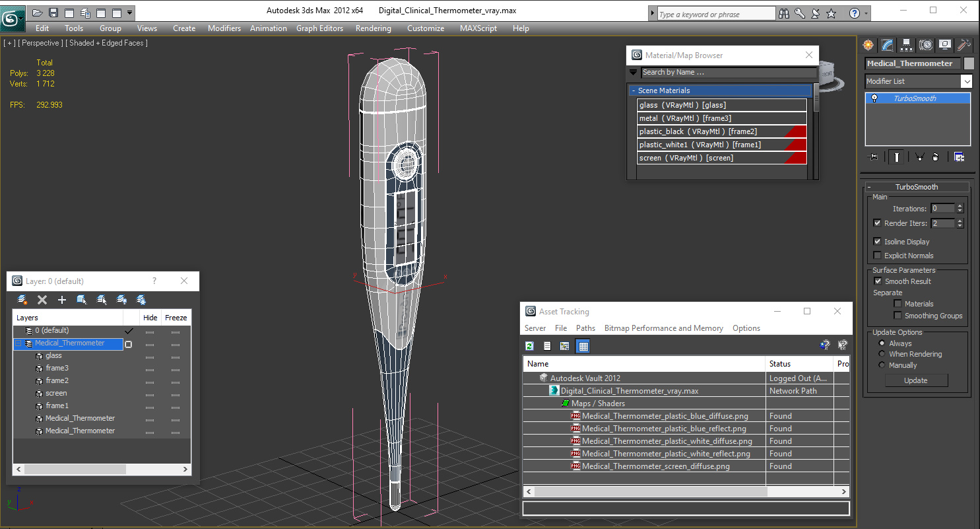The height and width of the screenshot is (529, 980).
Task: Click the Save File floppy disk icon
Action: point(53,13)
